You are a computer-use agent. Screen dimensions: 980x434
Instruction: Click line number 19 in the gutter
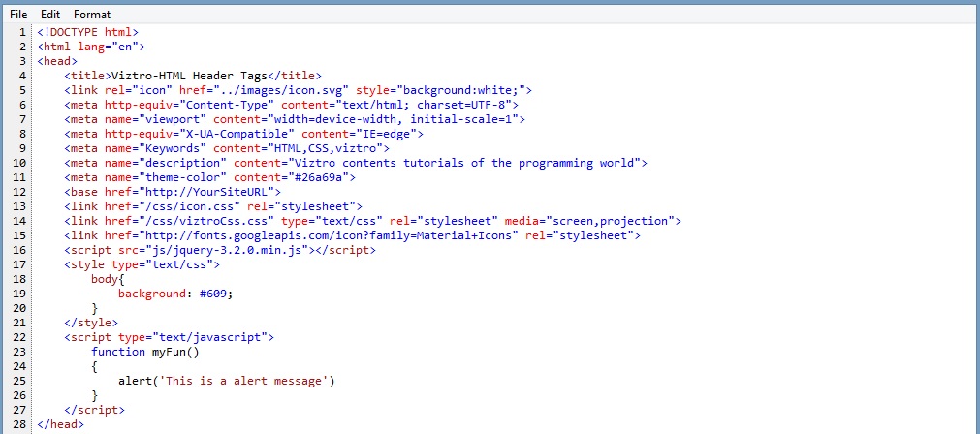[x=19, y=294]
